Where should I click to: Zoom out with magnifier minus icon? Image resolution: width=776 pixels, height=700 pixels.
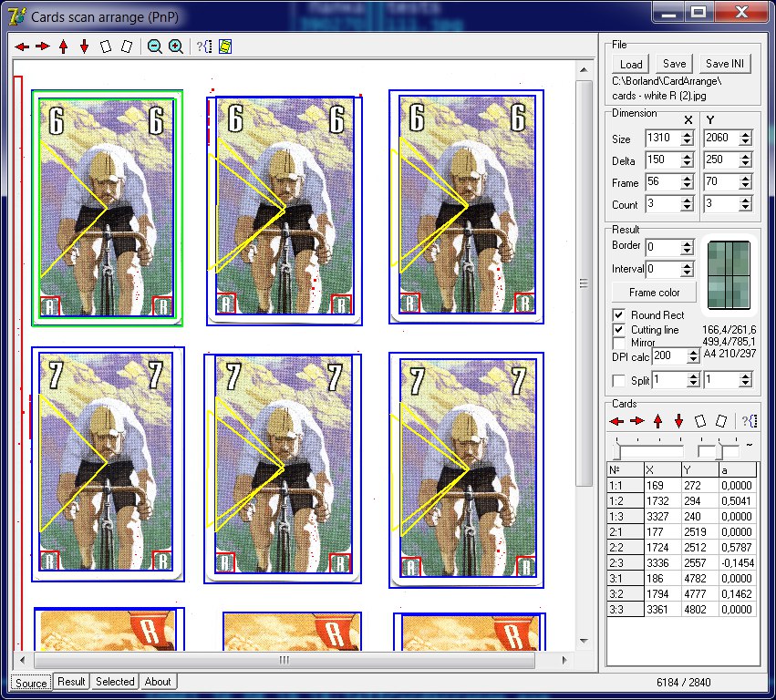point(155,46)
